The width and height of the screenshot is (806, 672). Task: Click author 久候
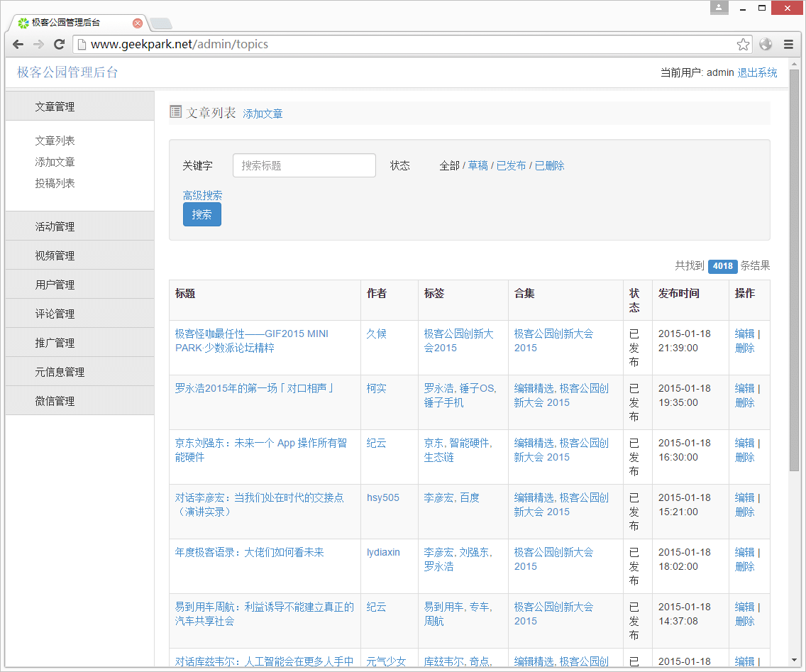(x=376, y=334)
